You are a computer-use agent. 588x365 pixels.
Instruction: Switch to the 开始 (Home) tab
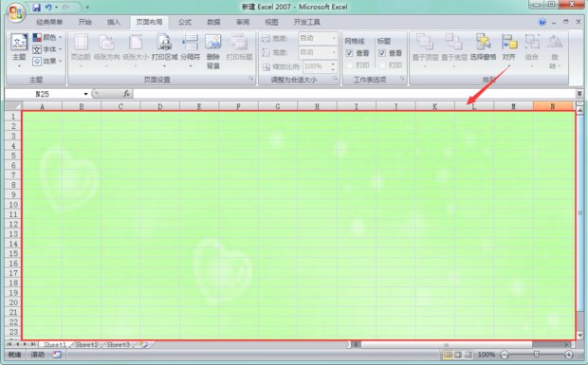[x=84, y=22]
